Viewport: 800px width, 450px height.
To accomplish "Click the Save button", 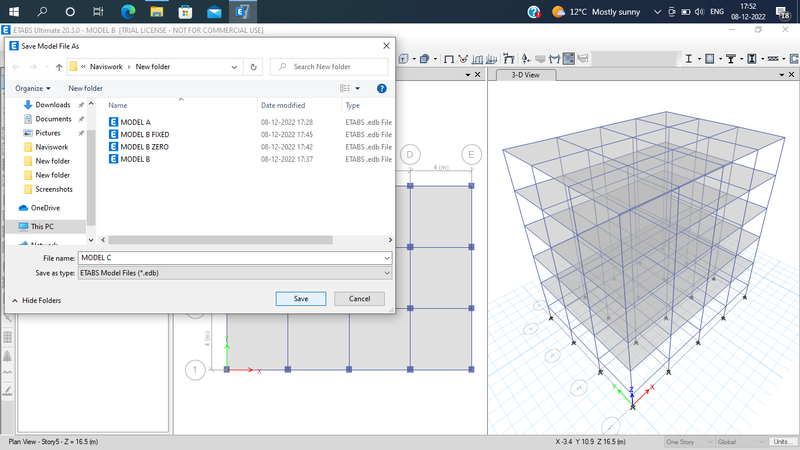I will click(301, 298).
